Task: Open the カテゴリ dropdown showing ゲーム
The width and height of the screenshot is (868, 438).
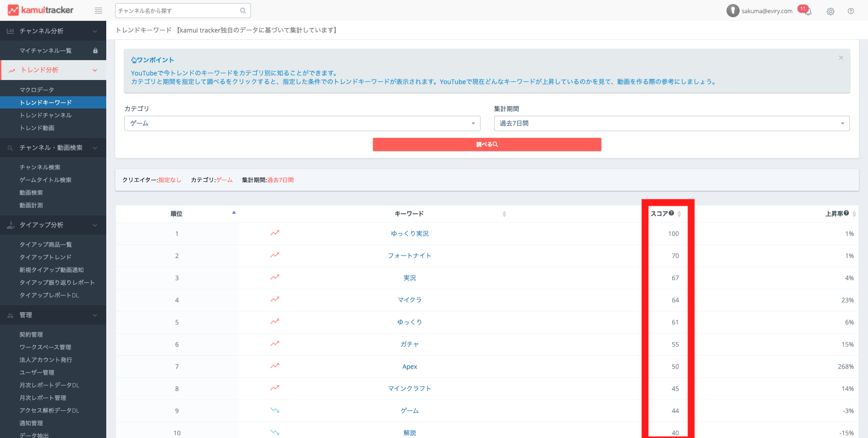Action: click(x=302, y=123)
